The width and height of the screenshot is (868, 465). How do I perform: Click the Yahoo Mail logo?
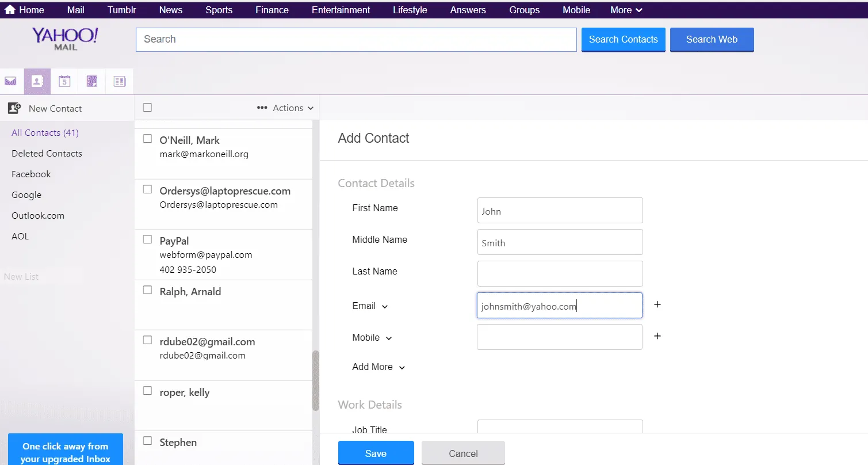pos(66,39)
